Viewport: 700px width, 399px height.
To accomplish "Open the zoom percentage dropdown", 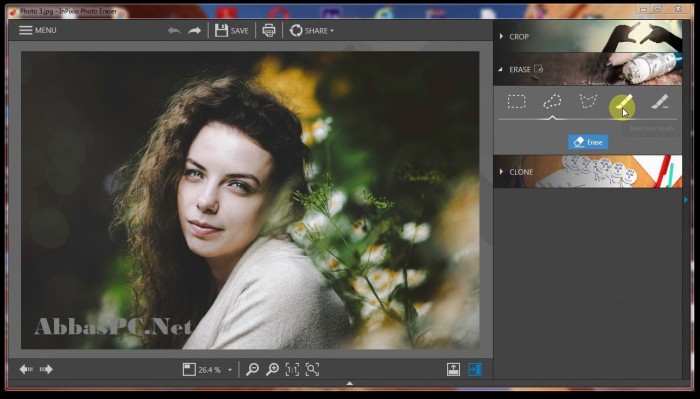I will tap(230, 370).
